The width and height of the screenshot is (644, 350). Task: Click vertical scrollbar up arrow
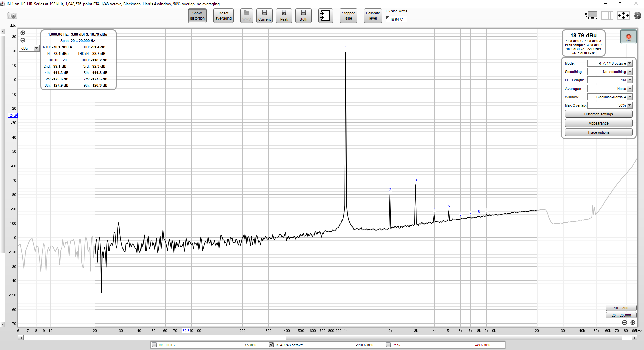point(2,31)
